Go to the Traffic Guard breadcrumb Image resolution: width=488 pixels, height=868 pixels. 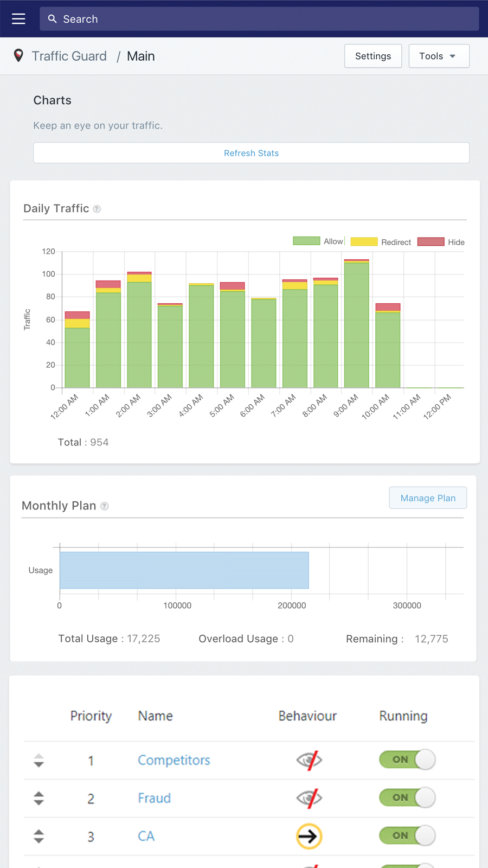pos(69,56)
